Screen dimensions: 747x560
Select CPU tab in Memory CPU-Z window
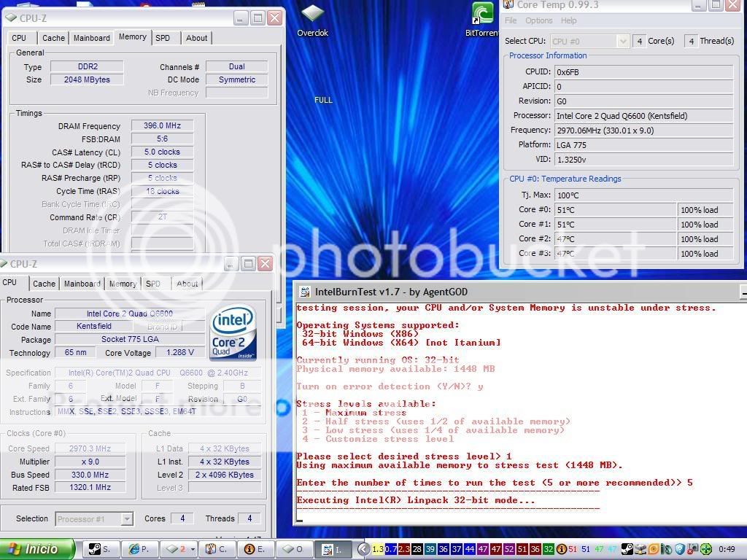19,38
